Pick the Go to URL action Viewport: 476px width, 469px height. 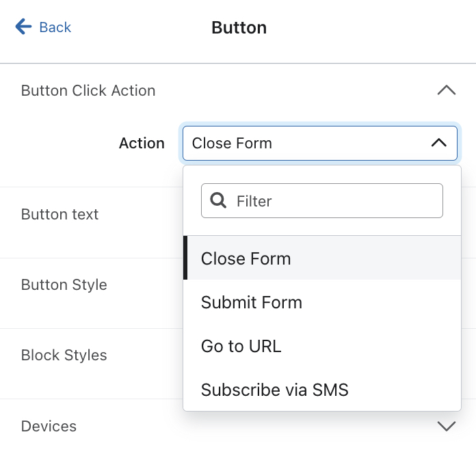(241, 346)
